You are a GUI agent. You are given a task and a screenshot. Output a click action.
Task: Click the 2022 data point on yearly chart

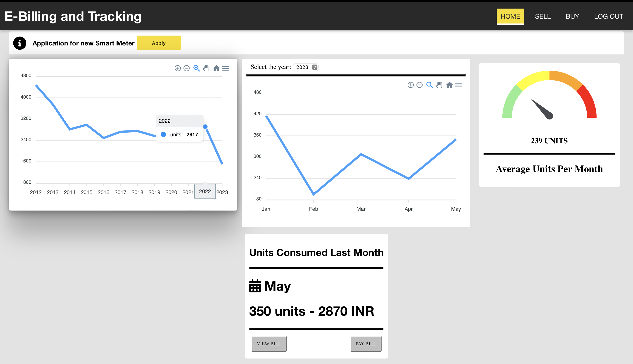(x=205, y=127)
